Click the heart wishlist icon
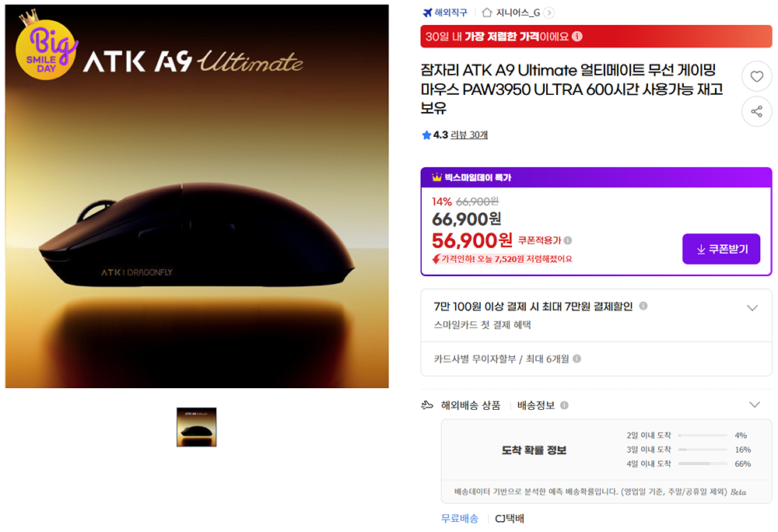 tap(756, 76)
